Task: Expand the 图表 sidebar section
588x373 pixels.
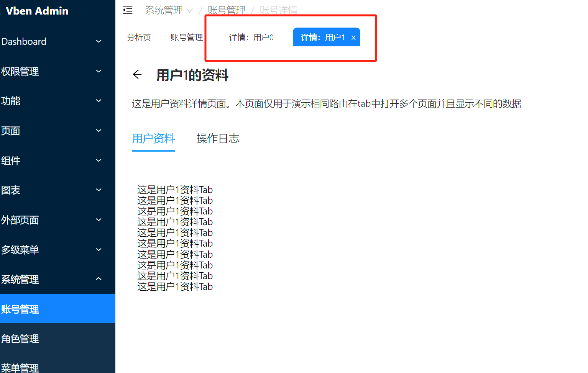Action: (10, 190)
